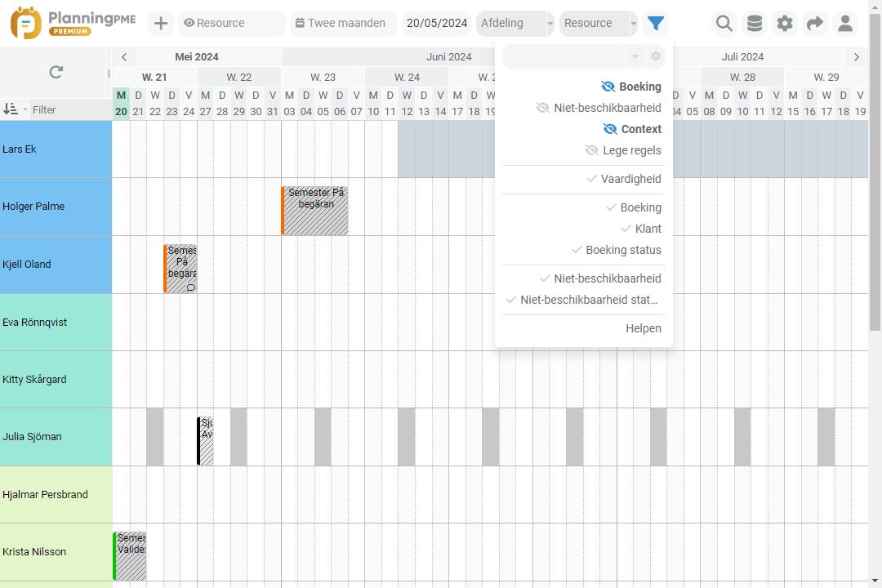
Task: Open the user profile icon
Action: click(845, 23)
